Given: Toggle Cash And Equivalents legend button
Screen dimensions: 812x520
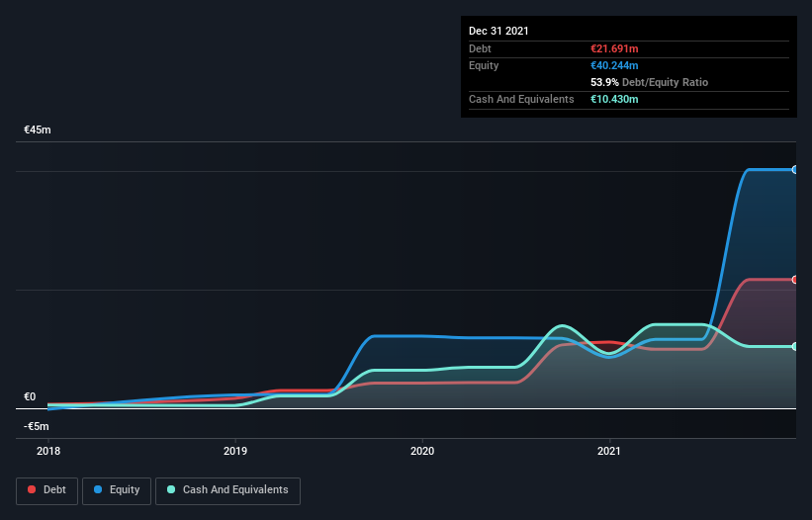Looking at the screenshot, I should pos(227,490).
